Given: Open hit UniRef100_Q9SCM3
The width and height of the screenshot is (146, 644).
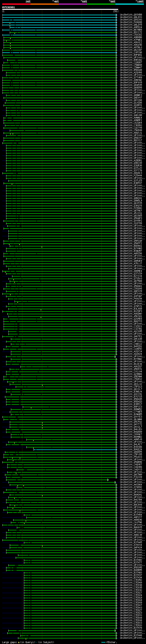Looking at the screenshot, I should click(x=131, y=20).
